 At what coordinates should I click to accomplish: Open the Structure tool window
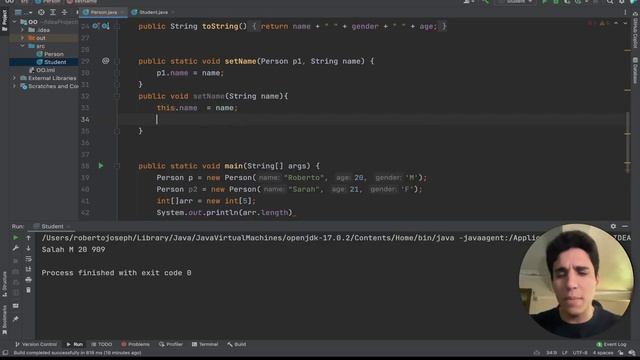(4, 284)
